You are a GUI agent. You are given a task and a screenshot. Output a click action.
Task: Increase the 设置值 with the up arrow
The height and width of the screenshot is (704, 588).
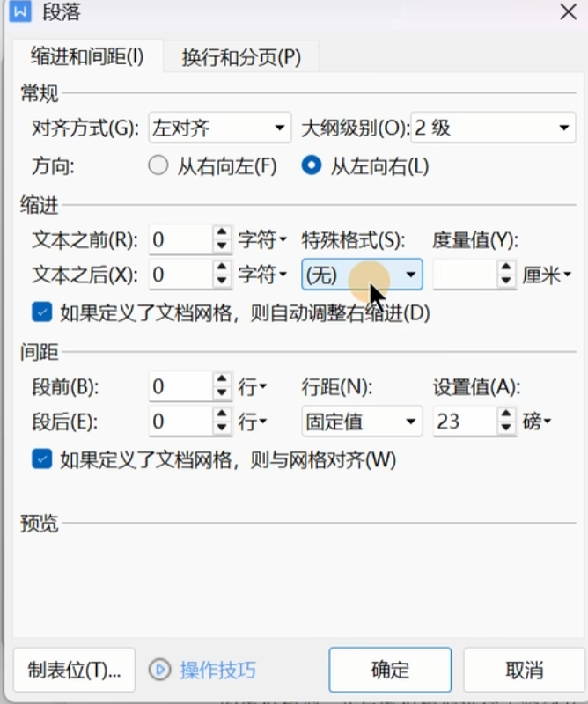506,414
